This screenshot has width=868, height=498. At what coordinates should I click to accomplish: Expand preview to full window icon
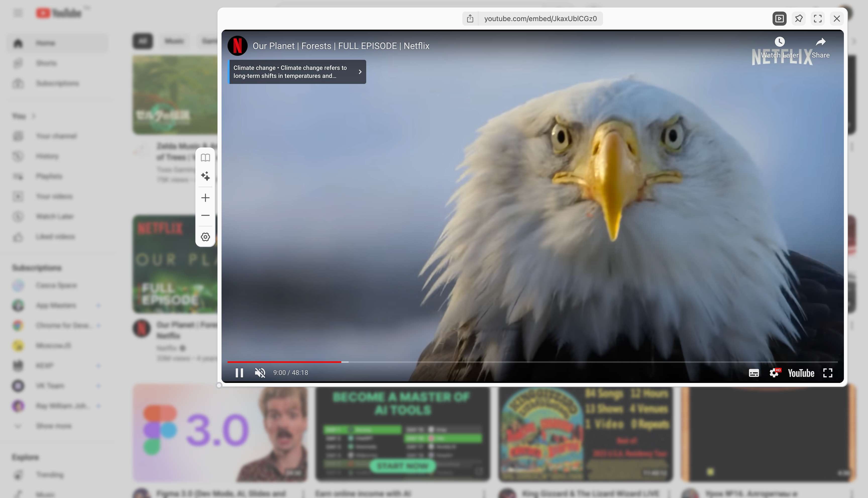[818, 19]
